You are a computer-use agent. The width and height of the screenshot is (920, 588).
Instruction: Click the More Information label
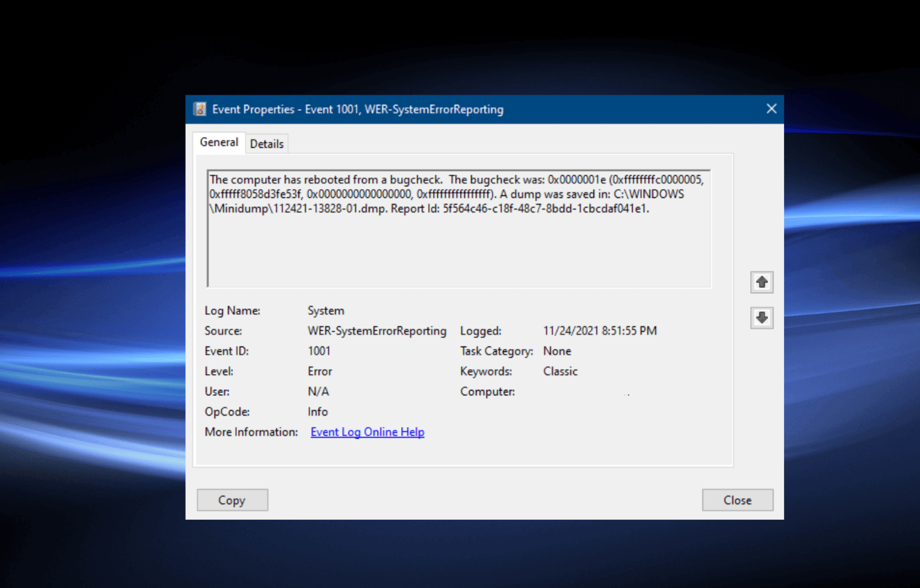(x=251, y=432)
